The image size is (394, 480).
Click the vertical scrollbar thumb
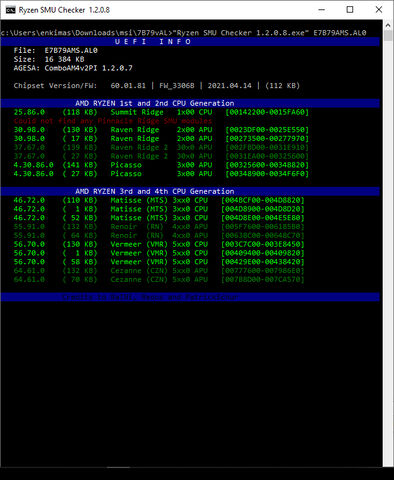pos(388,36)
